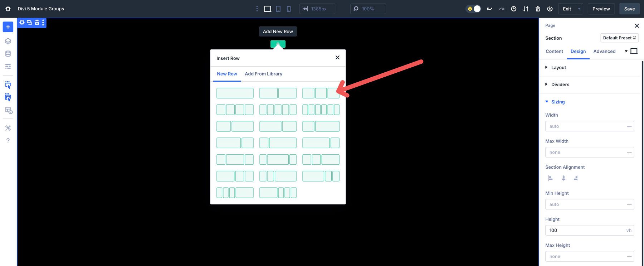
Task: Open builder settings gear in top-left corner
Action: 8,9
